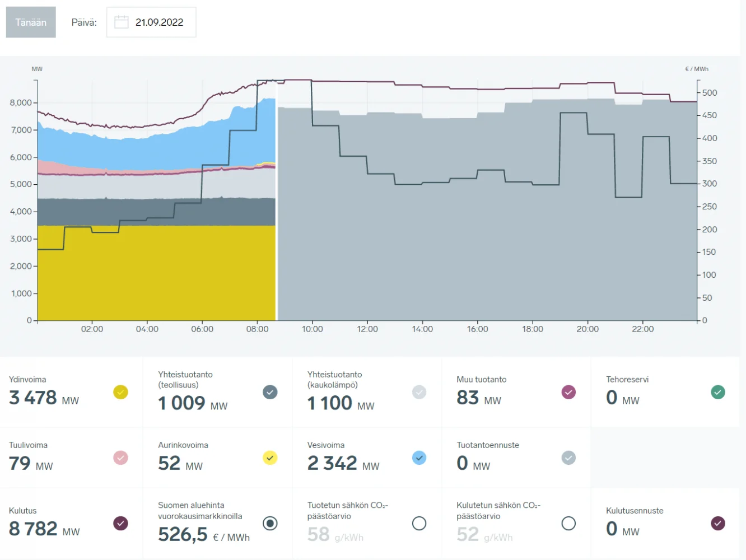Viewport: 746px width, 560px height.
Task: Toggle Yhteistuotanto (kaukolämpö) series checkmark
Action: pyautogui.click(x=419, y=392)
